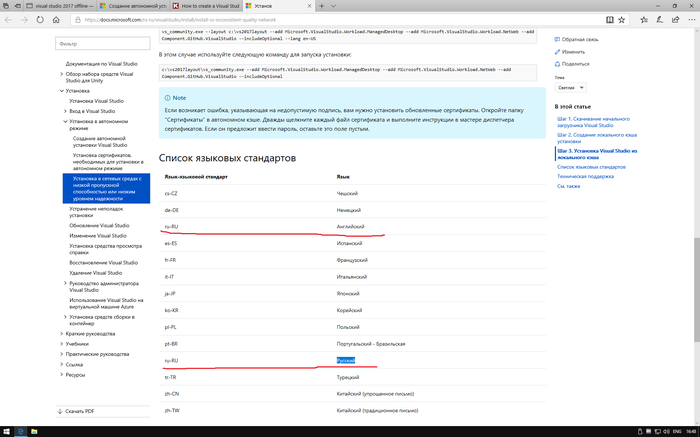Click the add notes pen icon
The image size is (700, 437).
659,20
